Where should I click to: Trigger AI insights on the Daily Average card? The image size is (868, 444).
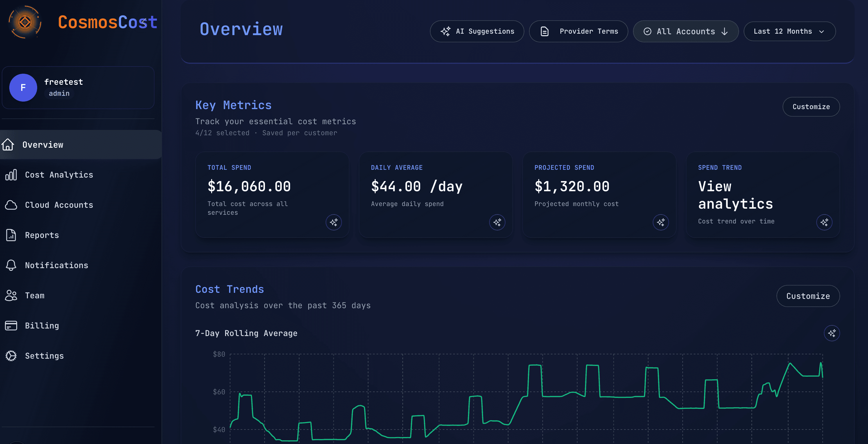[497, 222]
